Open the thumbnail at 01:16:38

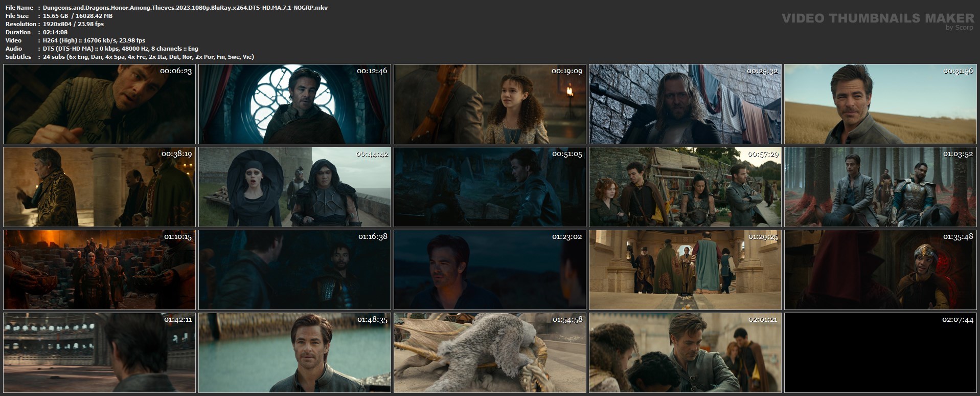[294, 270]
